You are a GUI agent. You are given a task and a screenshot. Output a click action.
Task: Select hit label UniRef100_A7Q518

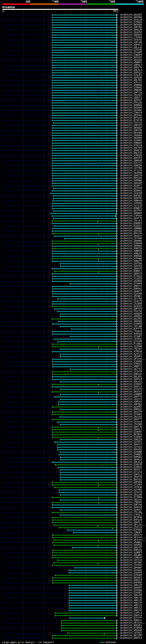131,628
